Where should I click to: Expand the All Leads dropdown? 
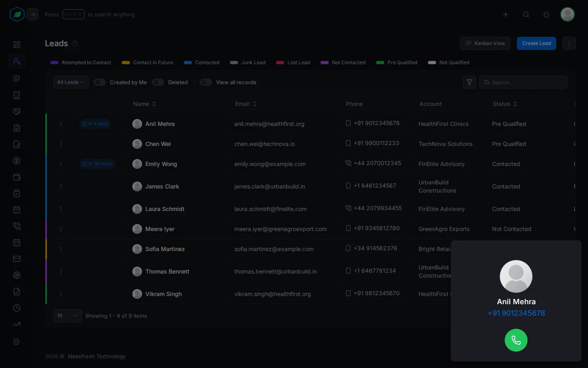coord(71,82)
